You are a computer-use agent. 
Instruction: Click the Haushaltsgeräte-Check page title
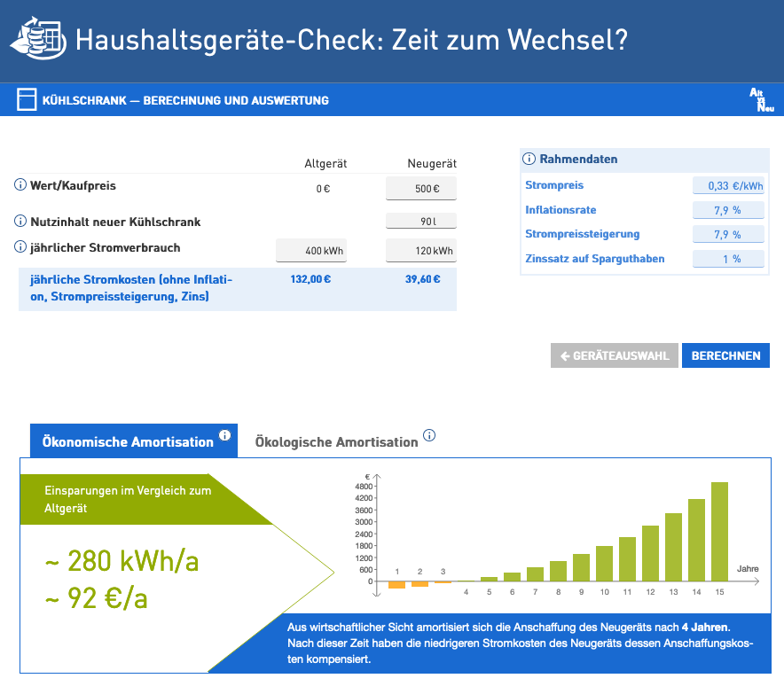coord(351,40)
